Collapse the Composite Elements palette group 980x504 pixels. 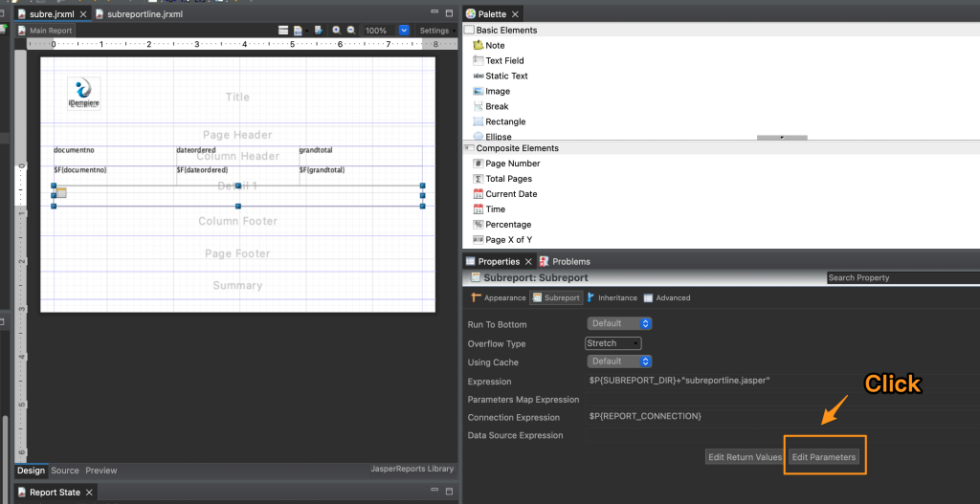click(x=511, y=148)
